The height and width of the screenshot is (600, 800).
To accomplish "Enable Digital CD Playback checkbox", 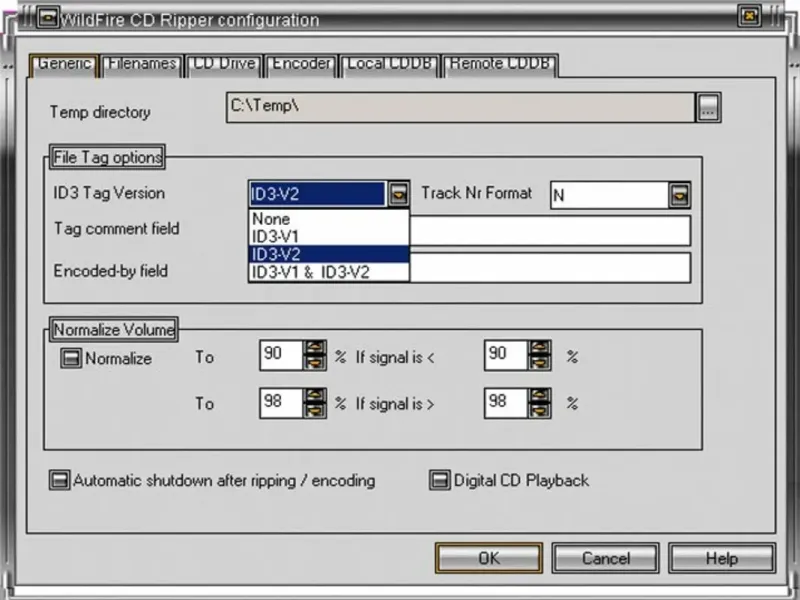I will coord(440,480).
